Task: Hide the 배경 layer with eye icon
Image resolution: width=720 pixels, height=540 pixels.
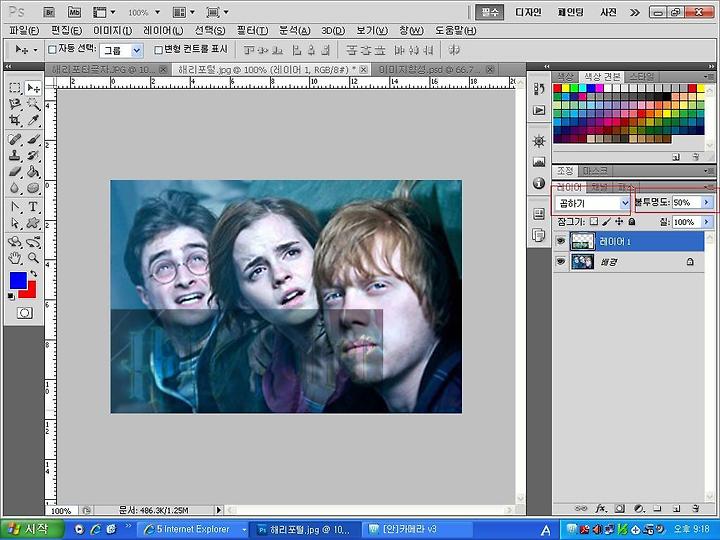Action: tap(560, 262)
